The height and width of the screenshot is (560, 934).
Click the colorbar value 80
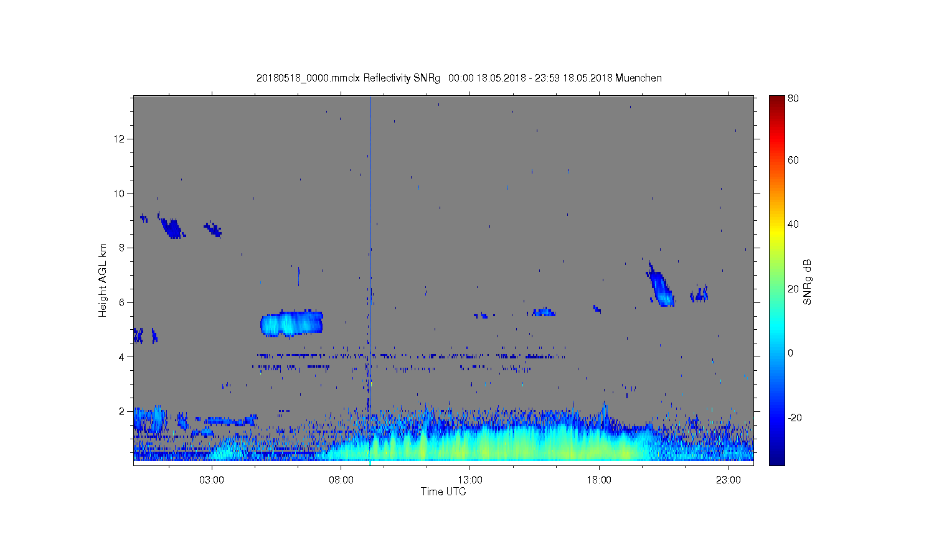[x=793, y=98]
